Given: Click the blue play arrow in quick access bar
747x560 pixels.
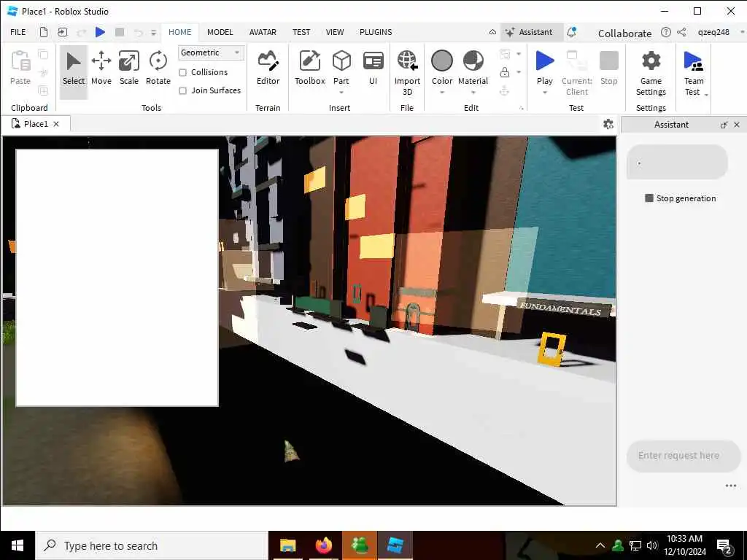Looking at the screenshot, I should 100,32.
